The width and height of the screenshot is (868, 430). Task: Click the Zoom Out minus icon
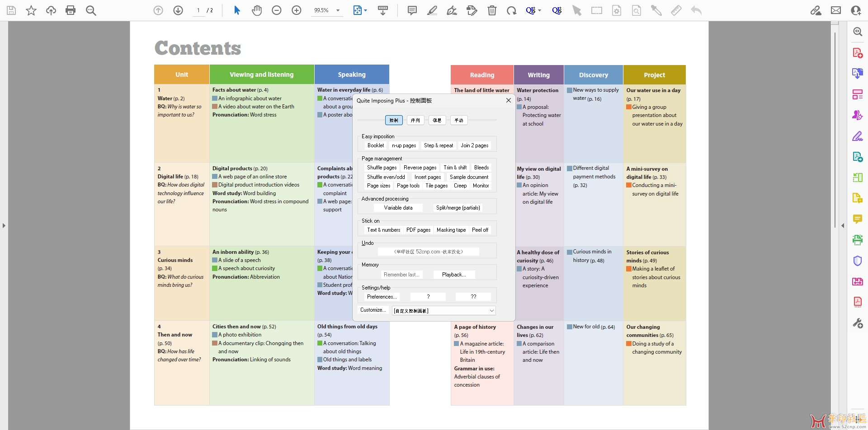point(277,10)
